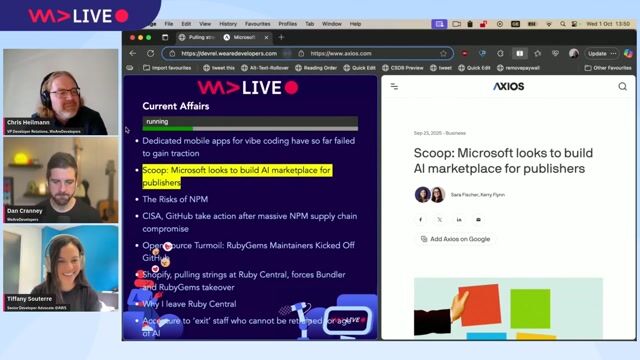Click the www.axios.com address in split view
Viewport: 640px width, 360px height.
pos(341,53)
